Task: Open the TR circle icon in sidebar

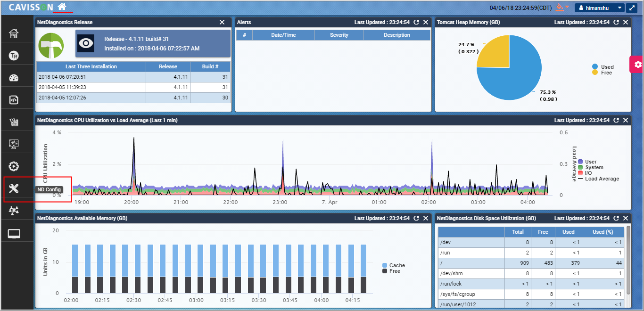Action: point(14,56)
